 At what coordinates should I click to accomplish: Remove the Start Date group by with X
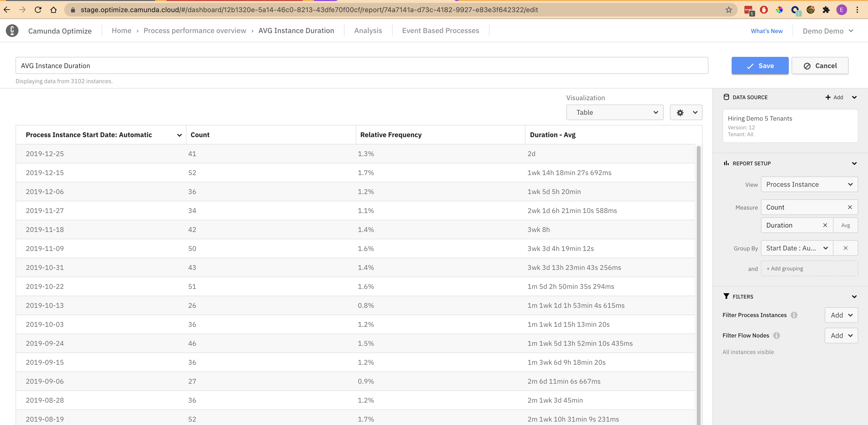(x=845, y=248)
